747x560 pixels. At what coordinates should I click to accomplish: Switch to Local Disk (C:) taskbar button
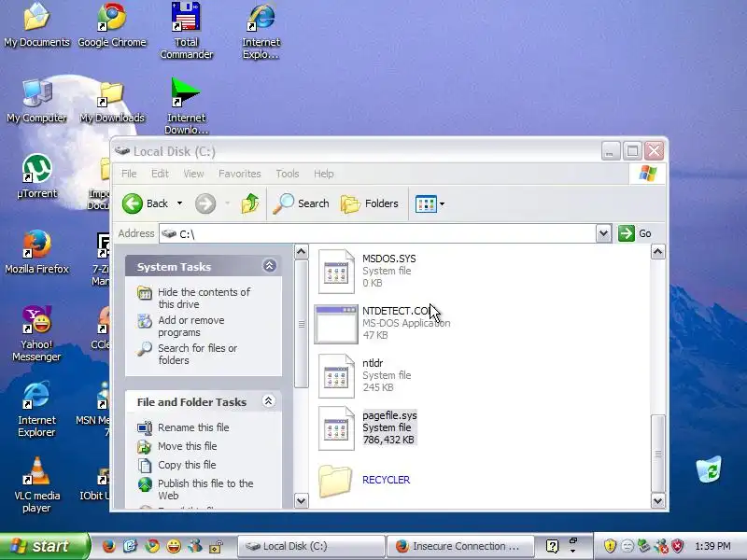(311, 546)
